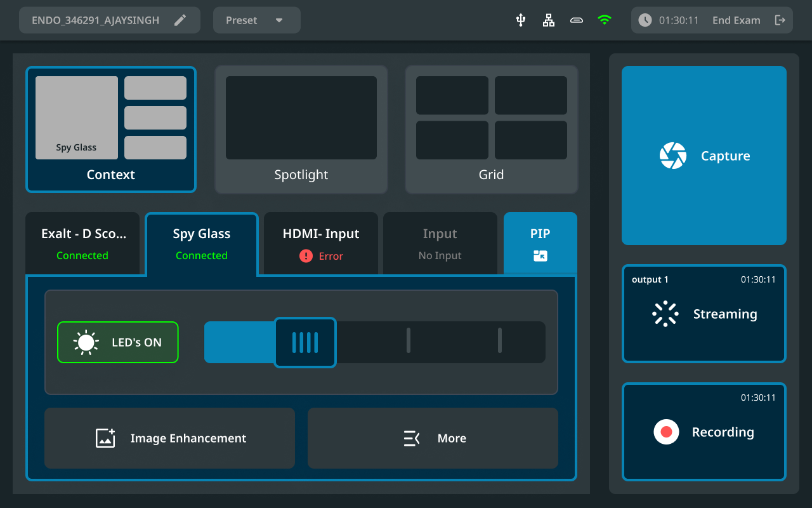Click the exit arrow icon after End Exam
The width and height of the screenshot is (812, 508).
[x=780, y=20]
